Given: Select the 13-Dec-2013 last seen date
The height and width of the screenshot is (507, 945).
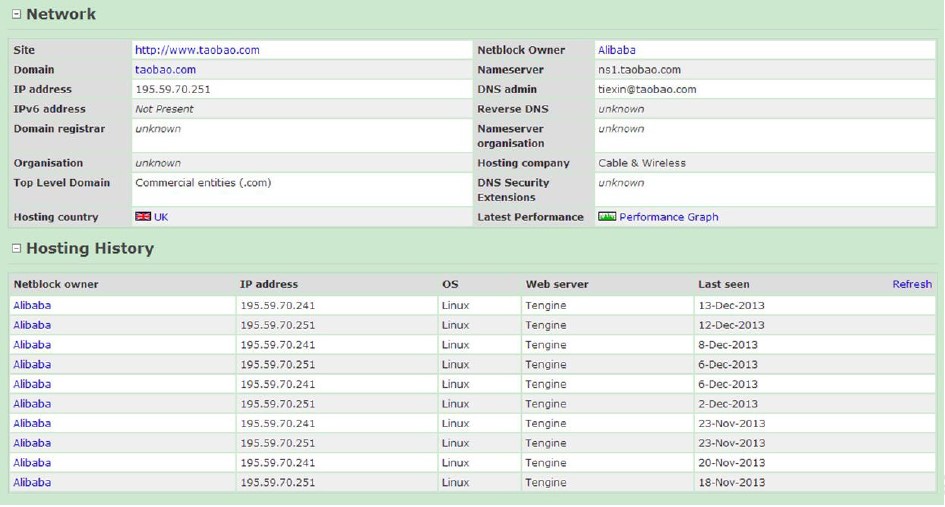Looking at the screenshot, I should click(x=731, y=305).
